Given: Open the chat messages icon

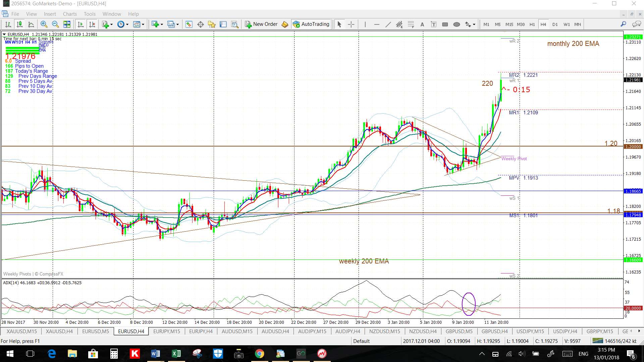Looking at the screenshot, I should click(x=636, y=24).
